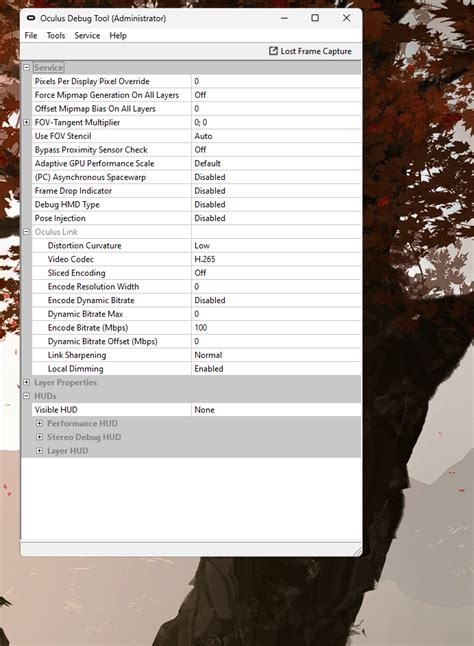Change Debug HMD Type value

click(276, 204)
